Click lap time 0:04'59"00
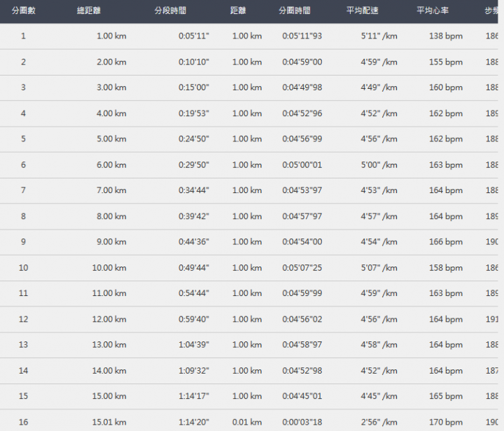The image size is (504, 431). point(302,62)
